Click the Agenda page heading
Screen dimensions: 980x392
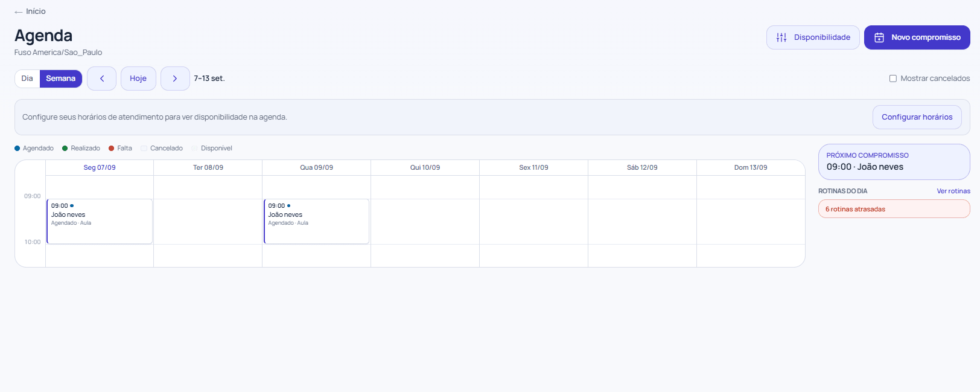point(43,36)
